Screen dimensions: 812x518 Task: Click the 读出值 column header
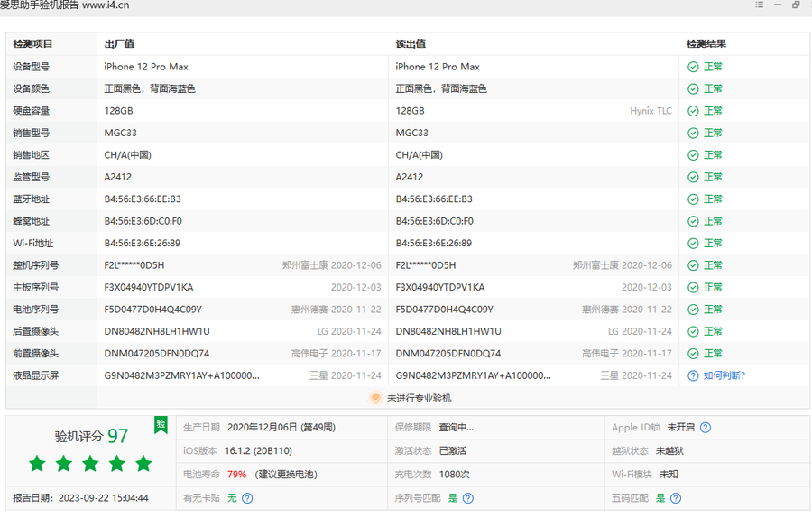411,44
